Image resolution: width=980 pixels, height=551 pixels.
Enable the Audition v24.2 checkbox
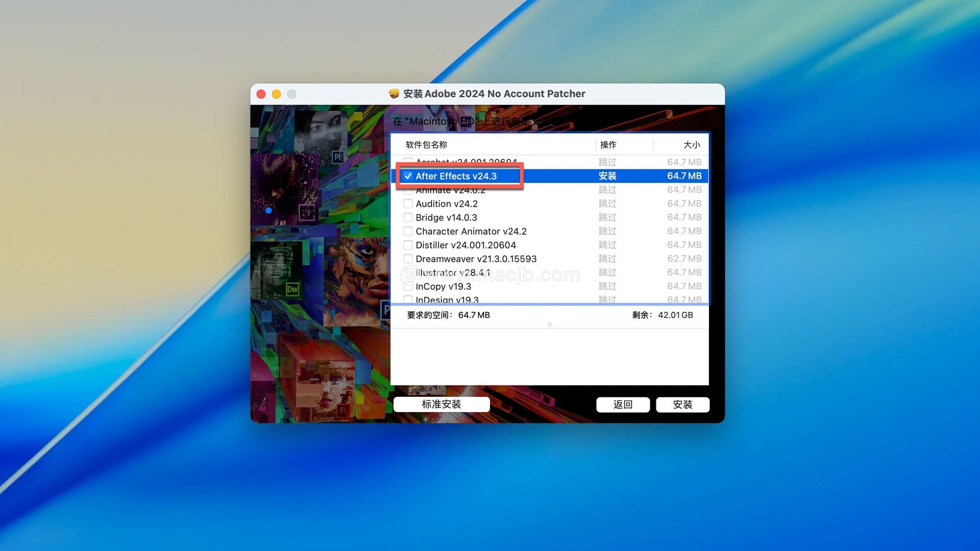[x=408, y=204]
